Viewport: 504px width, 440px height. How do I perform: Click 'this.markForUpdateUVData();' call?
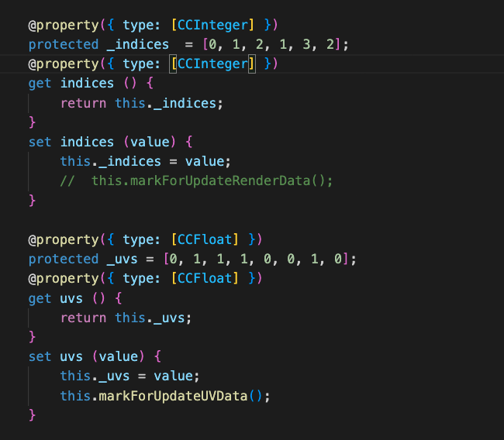click(165, 396)
